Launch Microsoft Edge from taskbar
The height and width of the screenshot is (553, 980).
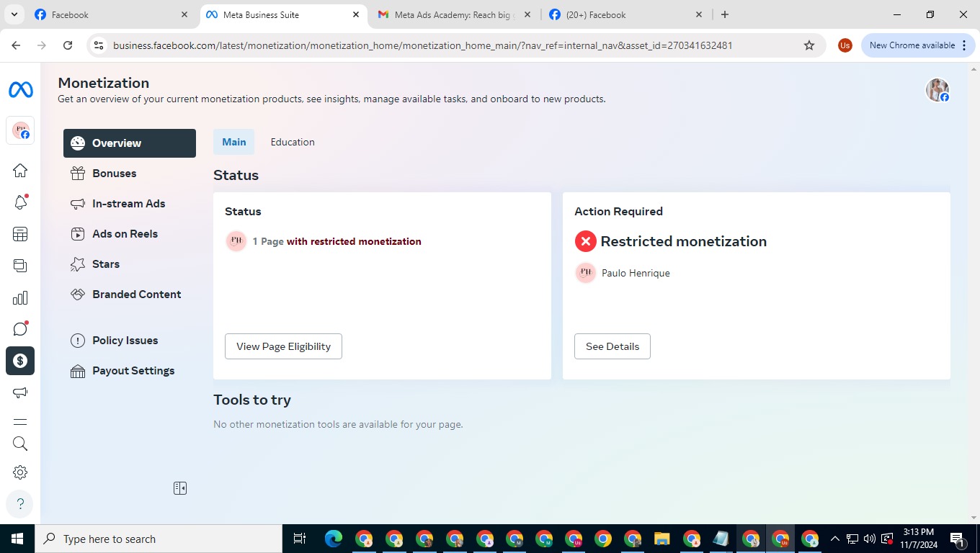pyautogui.click(x=333, y=539)
